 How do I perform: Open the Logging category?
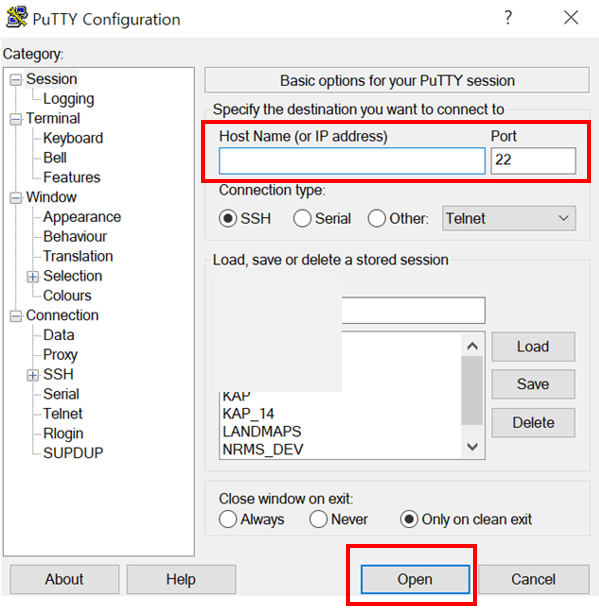click(69, 99)
